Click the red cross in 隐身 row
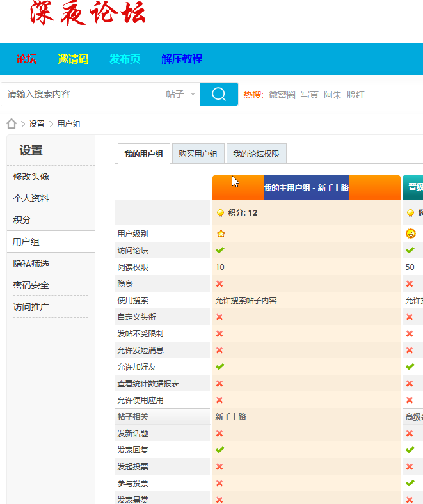This screenshot has width=423, height=504. (219, 284)
